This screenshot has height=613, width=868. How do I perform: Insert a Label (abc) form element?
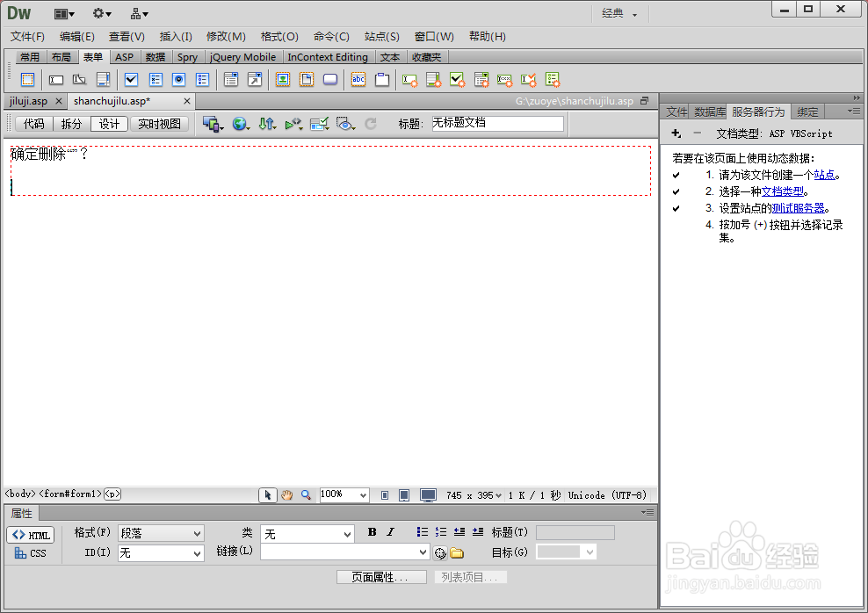point(358,80)
